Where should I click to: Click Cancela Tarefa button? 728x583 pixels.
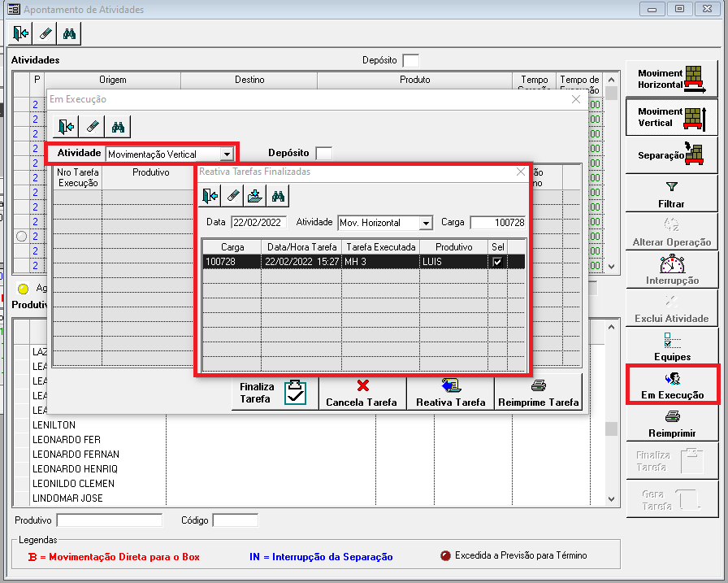[362, 393]
